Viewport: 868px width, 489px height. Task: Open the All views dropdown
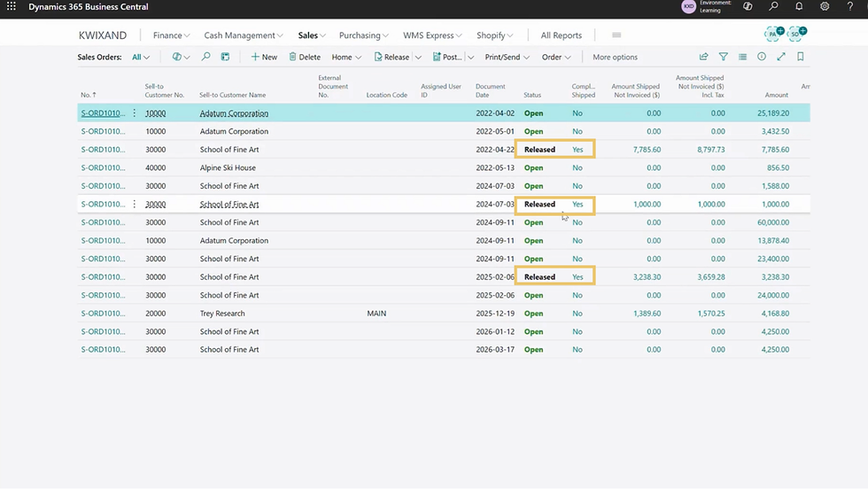pyautogui.click(x=141, y=57)
